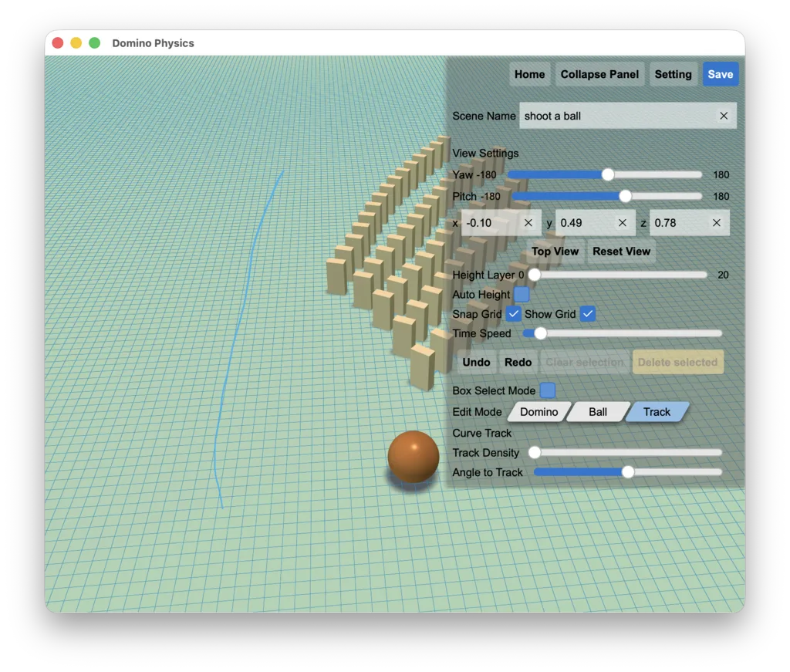Screen dimensions: 790x672
Task: Click the Track Density slider handle
Action: pyautogui.click(x=535, y=453)
